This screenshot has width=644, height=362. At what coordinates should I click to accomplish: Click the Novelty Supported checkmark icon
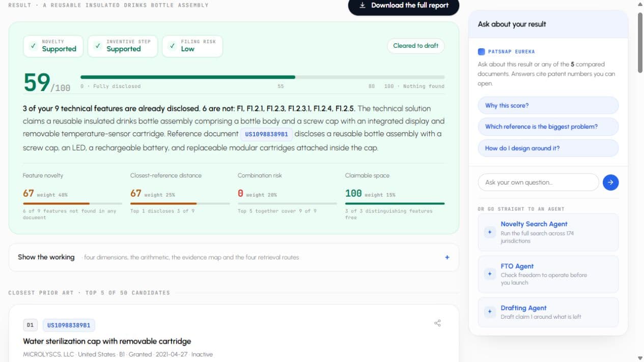[33, 46]
